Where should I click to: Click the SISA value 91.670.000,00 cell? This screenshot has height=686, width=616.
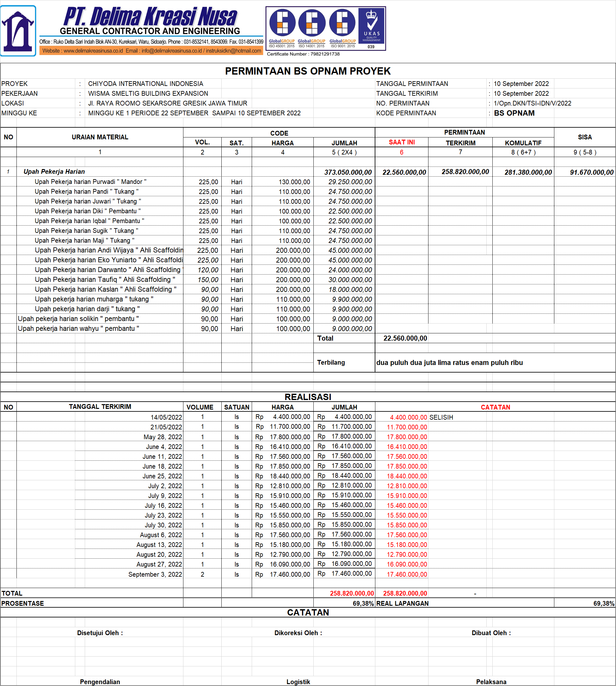(x=591, y=172)
